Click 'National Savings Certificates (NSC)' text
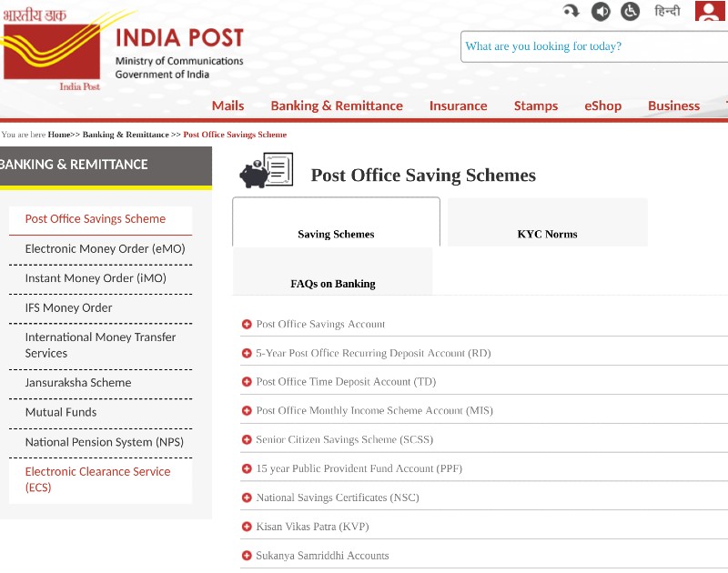The width and height of the screenshot is (728, 573). [x=338, y=498]
